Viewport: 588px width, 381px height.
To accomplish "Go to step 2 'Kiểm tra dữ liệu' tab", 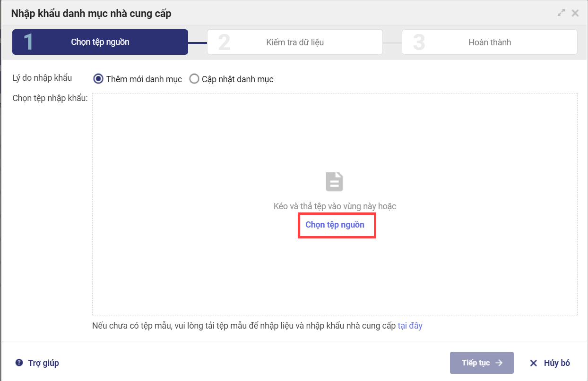I will [x=295, y=42].
